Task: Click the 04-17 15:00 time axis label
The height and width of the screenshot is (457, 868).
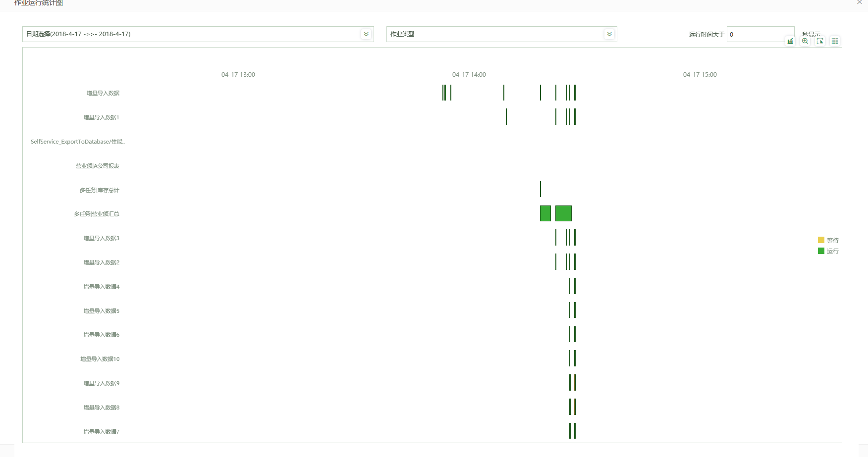Action: pyautogui.click(x=700, y=75)
